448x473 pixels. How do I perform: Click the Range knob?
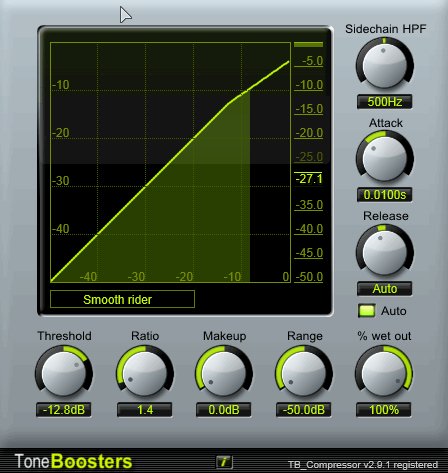[304, 373]
